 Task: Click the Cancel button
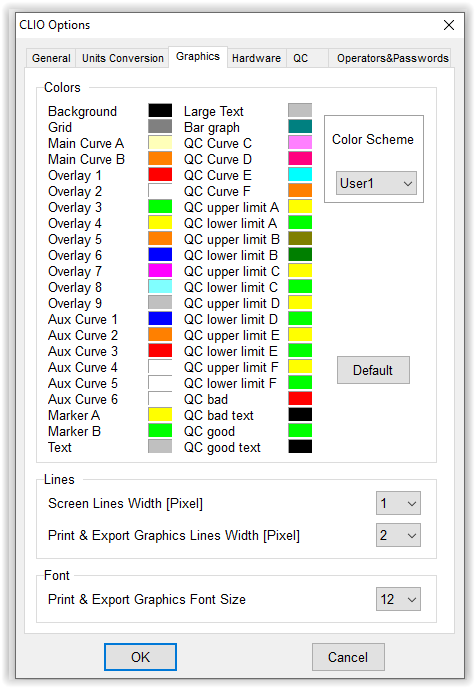tap(348, 657)
